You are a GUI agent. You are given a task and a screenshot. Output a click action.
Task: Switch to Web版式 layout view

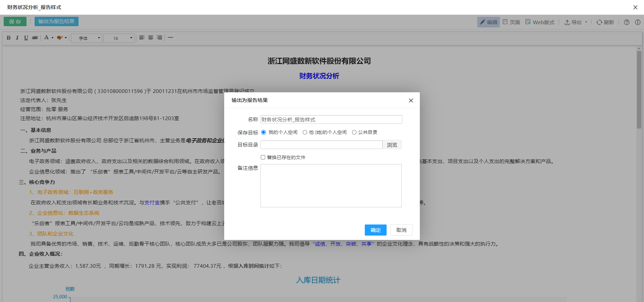tap(540, 22)
